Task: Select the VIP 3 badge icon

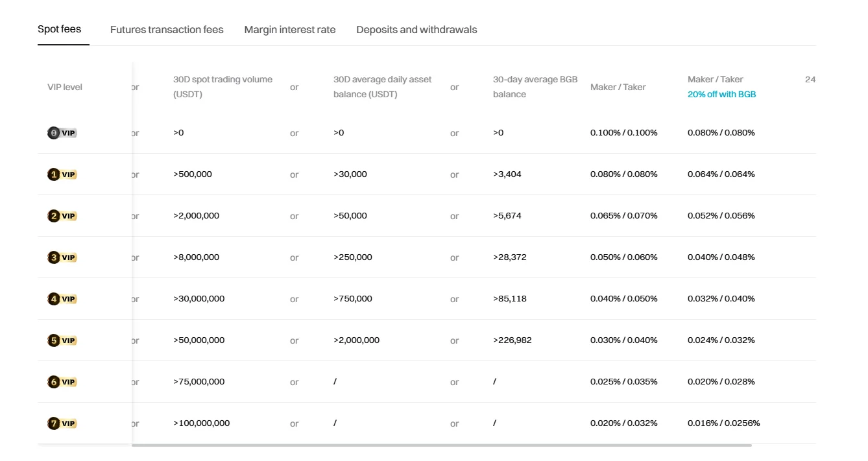Action: pyautogui.click(x=62, y=257)
